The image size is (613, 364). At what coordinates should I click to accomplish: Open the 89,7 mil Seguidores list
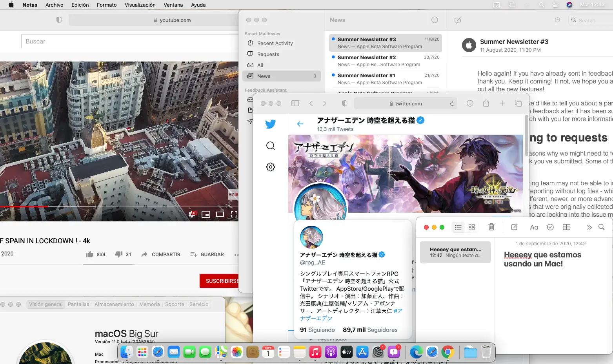click(370, 330)
